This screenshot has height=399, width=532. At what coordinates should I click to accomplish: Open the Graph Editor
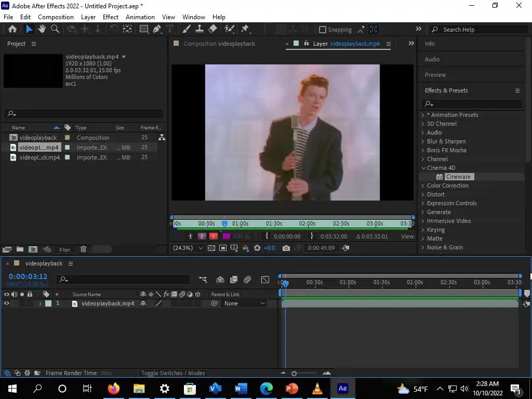pos(265,280)
